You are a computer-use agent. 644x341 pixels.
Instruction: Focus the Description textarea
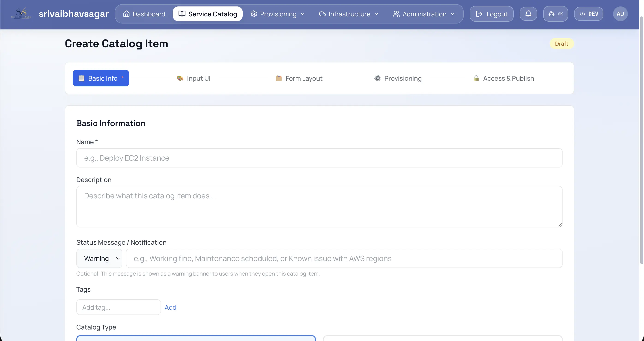pos(319,206)
